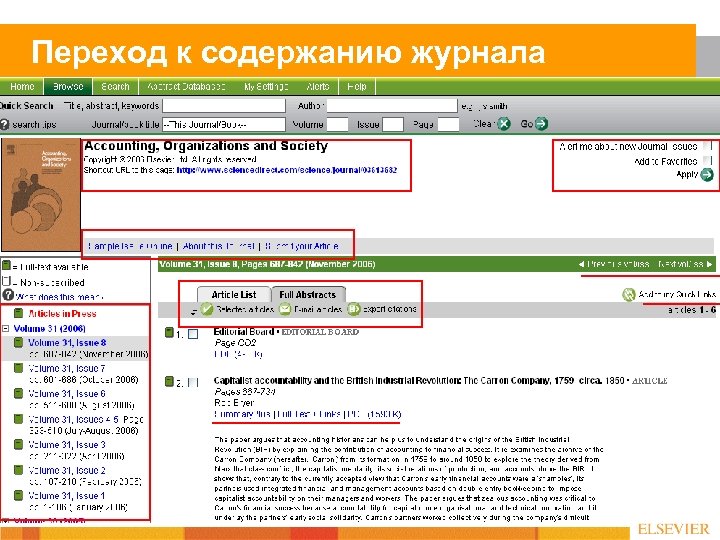Click the Go arrow icon
720x540 pixels.
click(542, 124)
